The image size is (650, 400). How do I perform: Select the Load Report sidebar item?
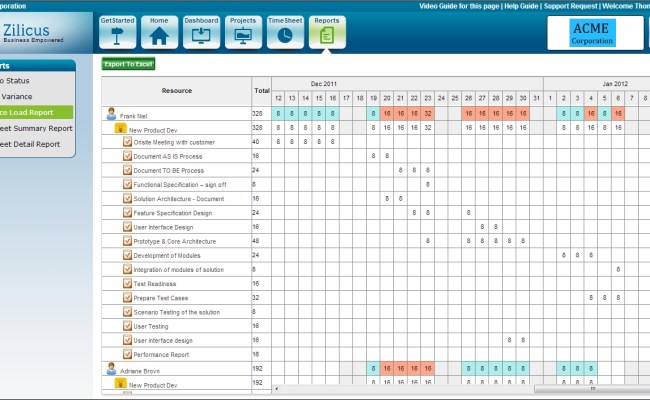pos(36,112)
